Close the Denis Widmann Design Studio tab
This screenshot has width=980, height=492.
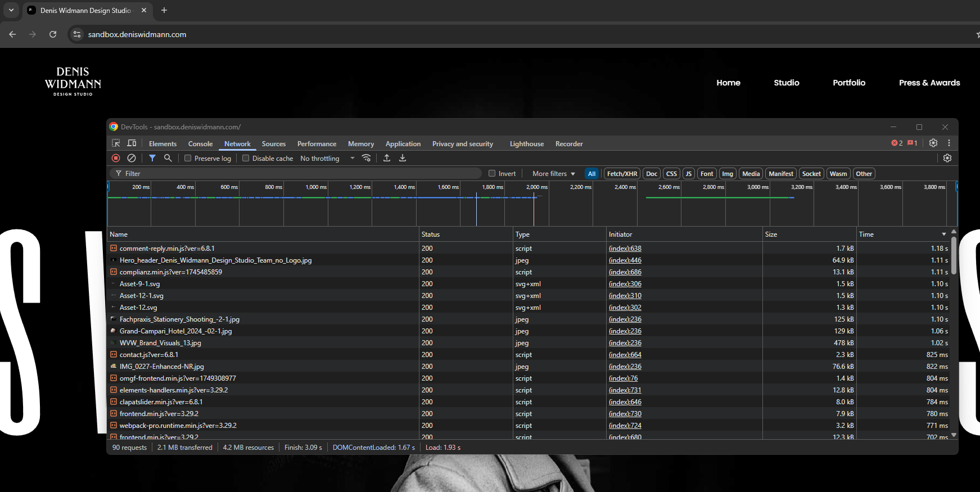(144, 10)
